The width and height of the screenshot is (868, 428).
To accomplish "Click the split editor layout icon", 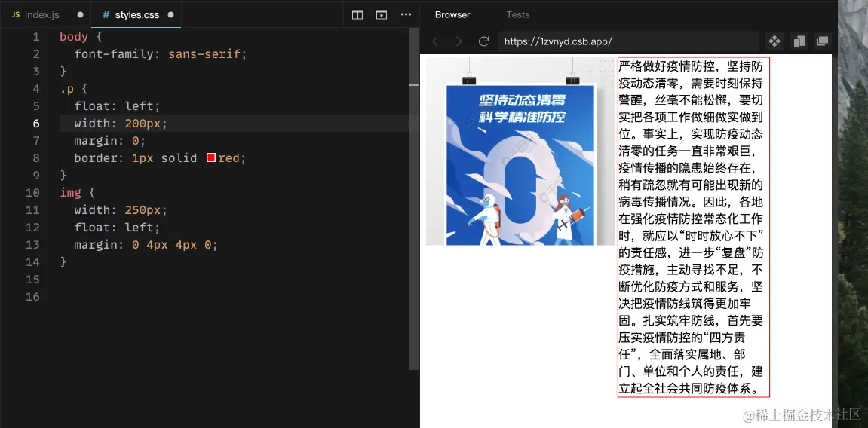I will tap(357, 15).
